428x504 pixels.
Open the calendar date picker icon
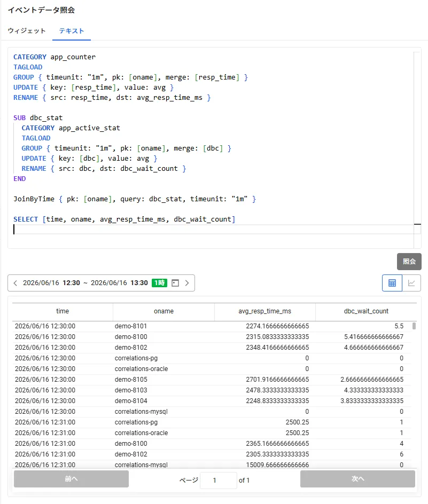click(175, 283)
